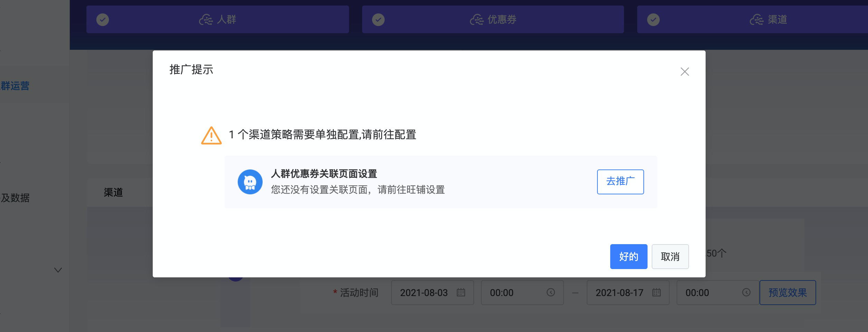The image size is (868, 332).
Task: Click the cloud icon beside 渠道 in top bar
Action: 757,20
